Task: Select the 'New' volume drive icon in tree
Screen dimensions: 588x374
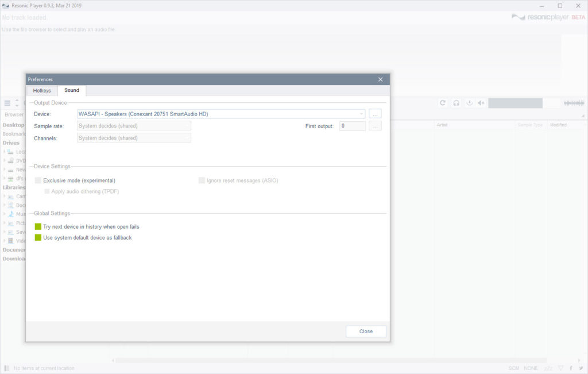Action: [x=10, y=169]
